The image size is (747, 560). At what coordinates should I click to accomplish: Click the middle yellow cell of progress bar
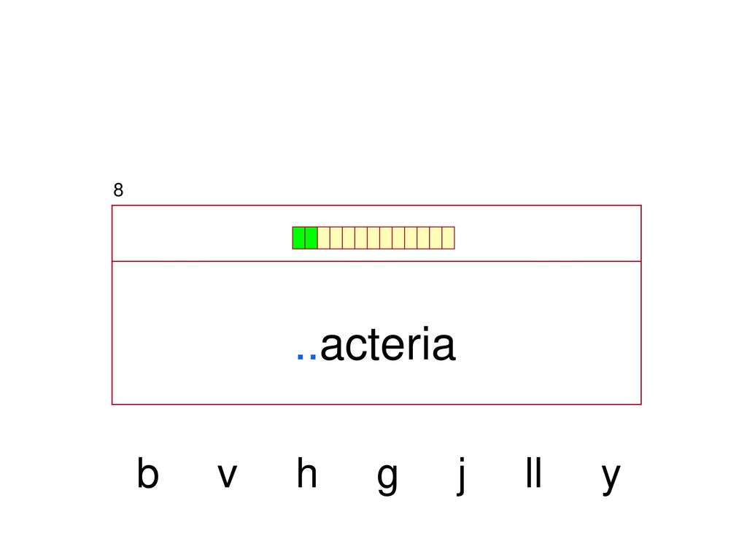pos(386,238)
